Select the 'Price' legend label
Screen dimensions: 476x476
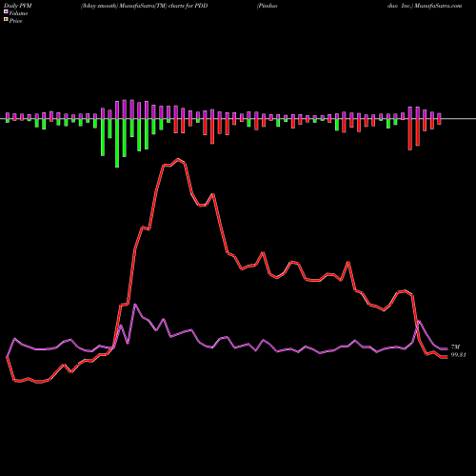(15, 21)
